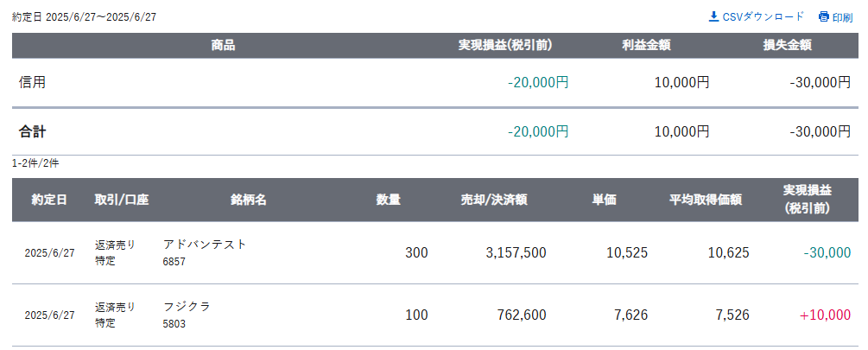
Task: Click the -30,000 realized loss value
Action: pyautogui.click(x=827, y=253)
